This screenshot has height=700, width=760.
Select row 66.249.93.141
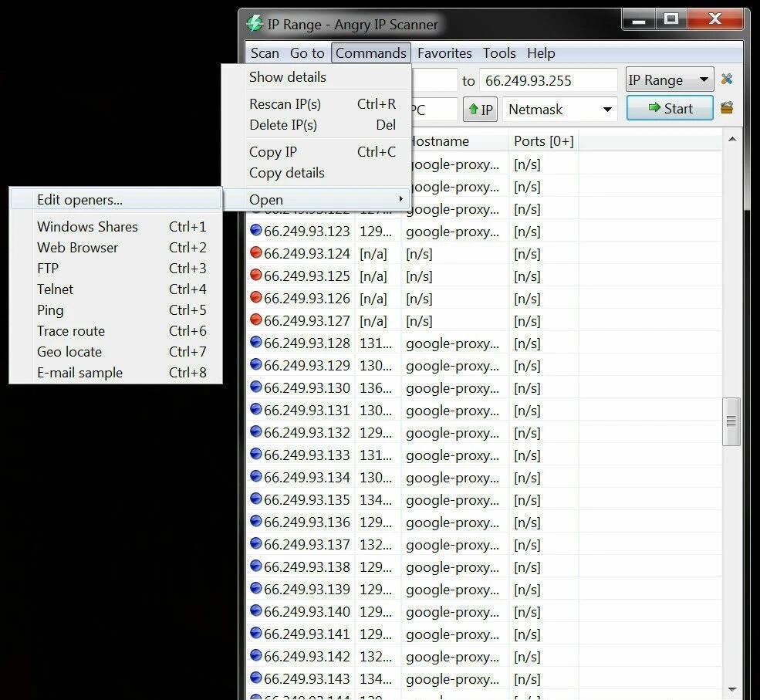click(x=484, y=634)
